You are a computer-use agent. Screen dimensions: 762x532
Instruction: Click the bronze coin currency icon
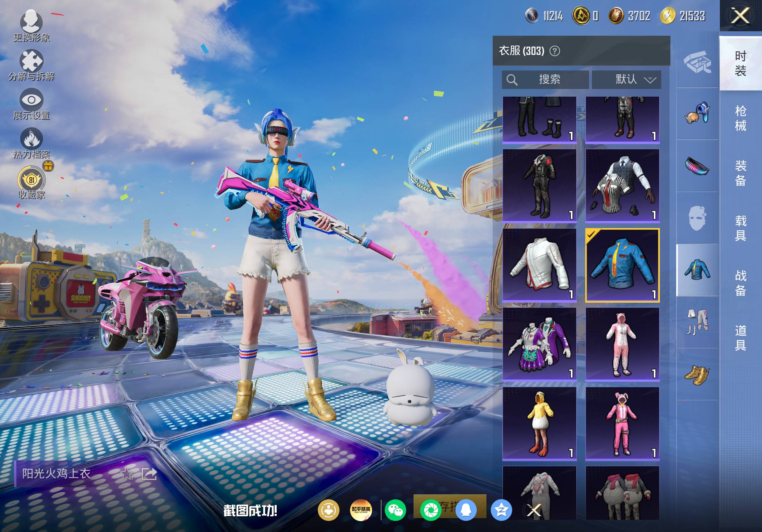616,16
